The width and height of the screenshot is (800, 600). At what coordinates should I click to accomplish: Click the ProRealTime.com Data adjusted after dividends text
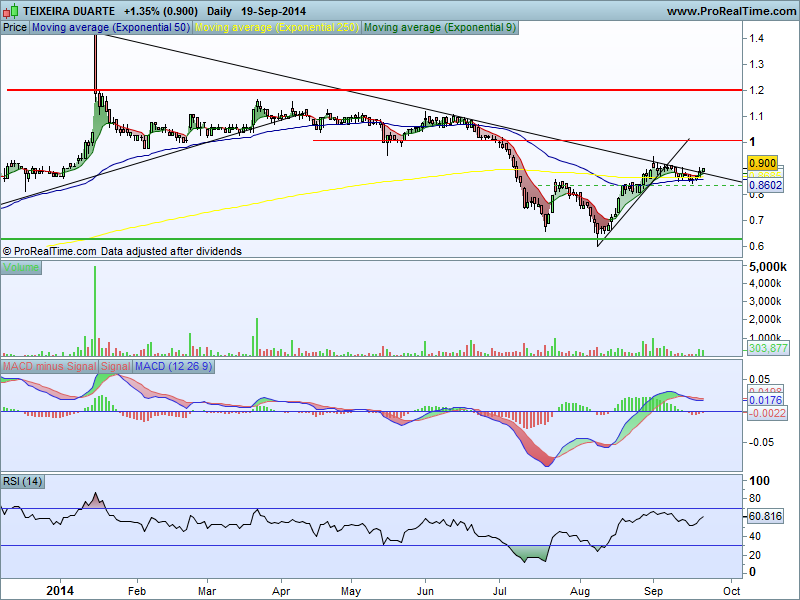tap(122, 251)
